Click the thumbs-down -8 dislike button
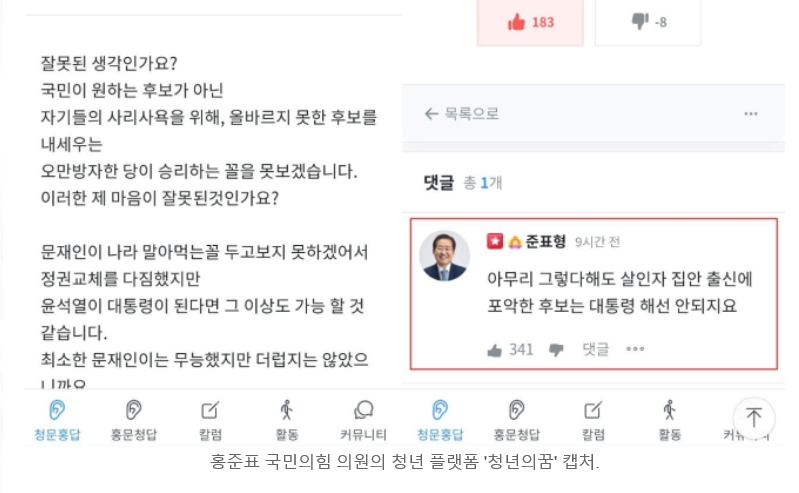The height and width of the screenshot is (493, 799). [648, 22]
